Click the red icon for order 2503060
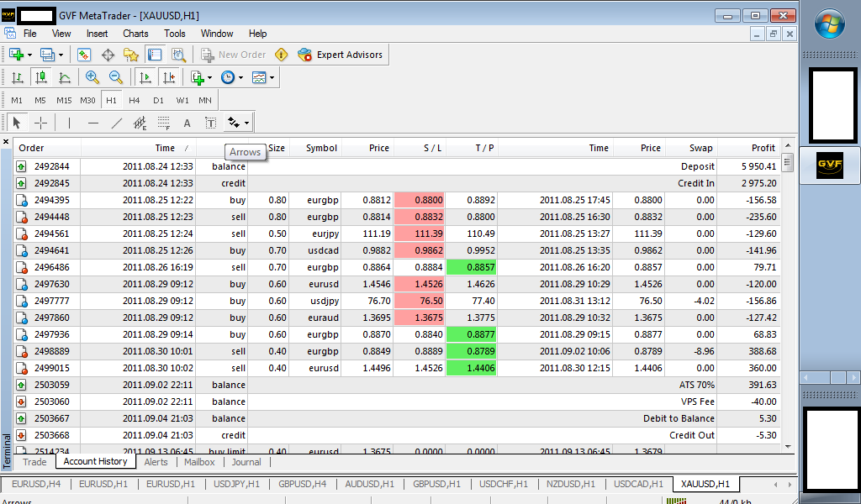 [x=21, y=402]
